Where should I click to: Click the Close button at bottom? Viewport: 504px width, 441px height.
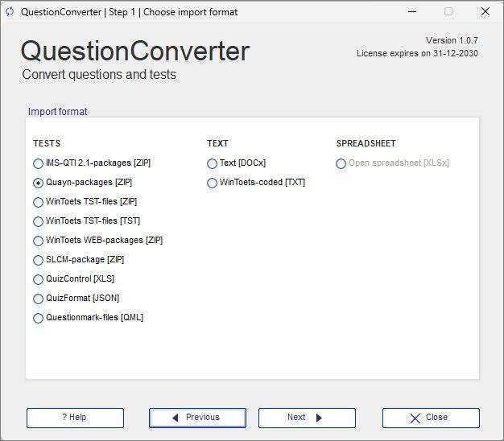coord(431,418)
